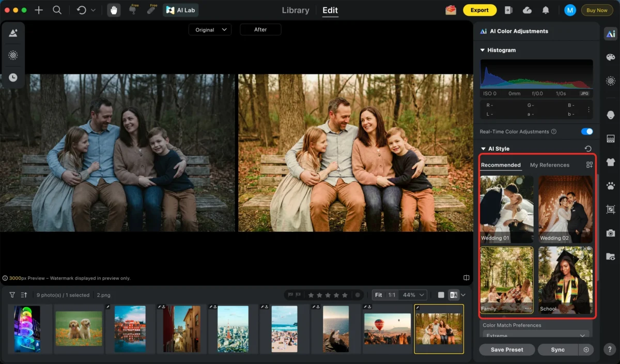Toggle a flag on the selected photo
The width and height of the screenshot is (620, 364).
(x=289, y=295)
